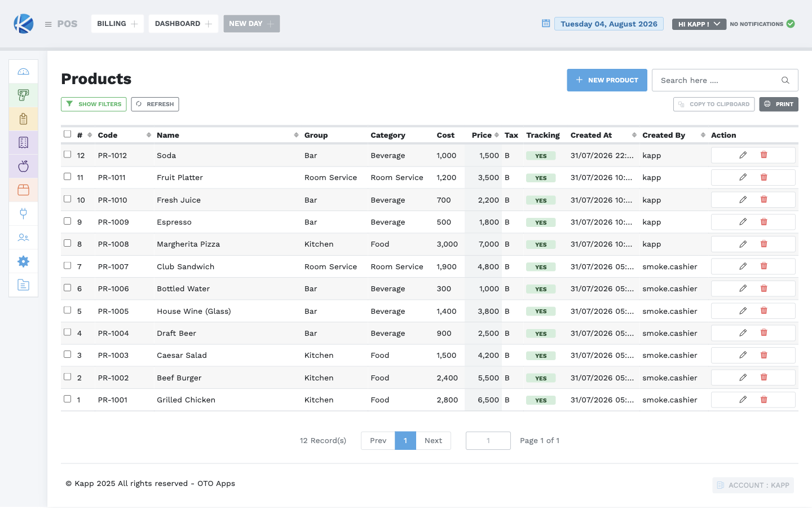Check the box for PR-1010 Fresh Juice
This screenshot has height=508, width=812.
pos(68,199)
